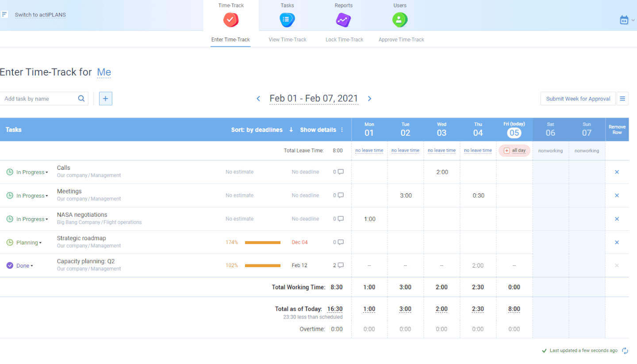
Task: Click the Switch to actiPLANS link
Action: [x=40, y=15]
